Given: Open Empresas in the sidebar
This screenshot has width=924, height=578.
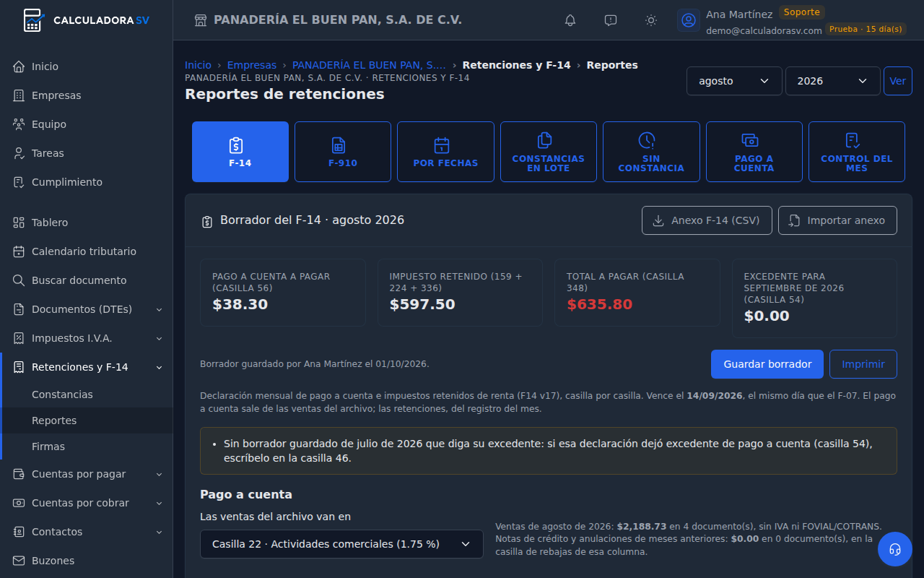Looking at the screenshot, I should tap(87, 95).
